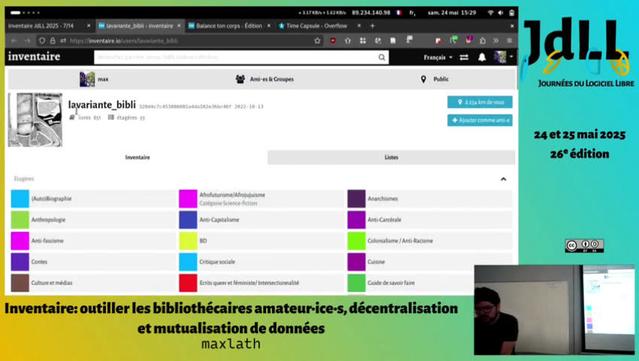This screenshot has width=639, height=361.
Task: Click the site security padlock icon
Action: point(53,41)
